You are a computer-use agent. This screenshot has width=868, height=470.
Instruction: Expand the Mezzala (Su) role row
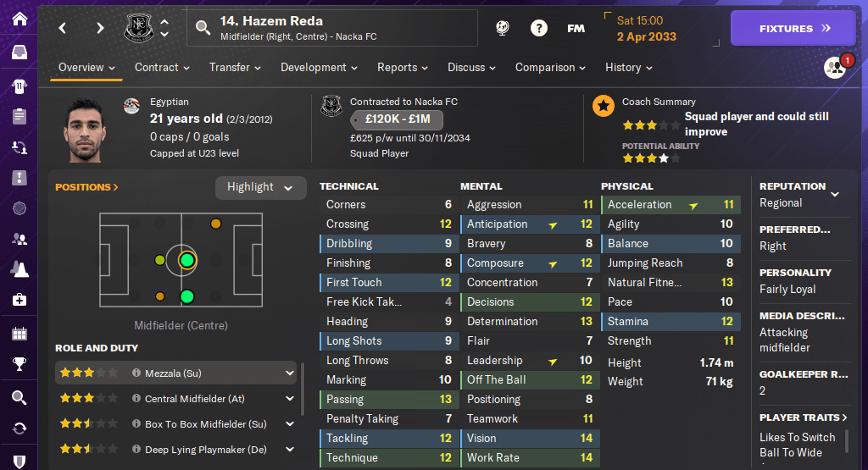tap(290, 373)
